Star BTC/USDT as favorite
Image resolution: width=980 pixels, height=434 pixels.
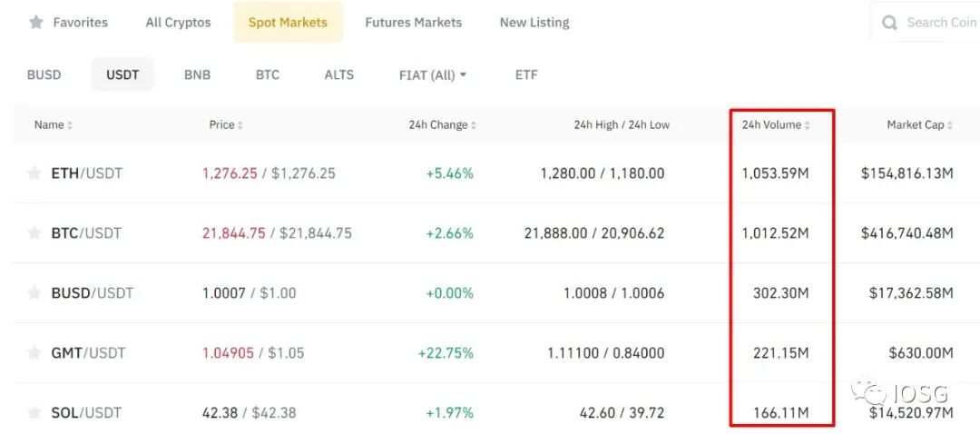click(34, 232)
